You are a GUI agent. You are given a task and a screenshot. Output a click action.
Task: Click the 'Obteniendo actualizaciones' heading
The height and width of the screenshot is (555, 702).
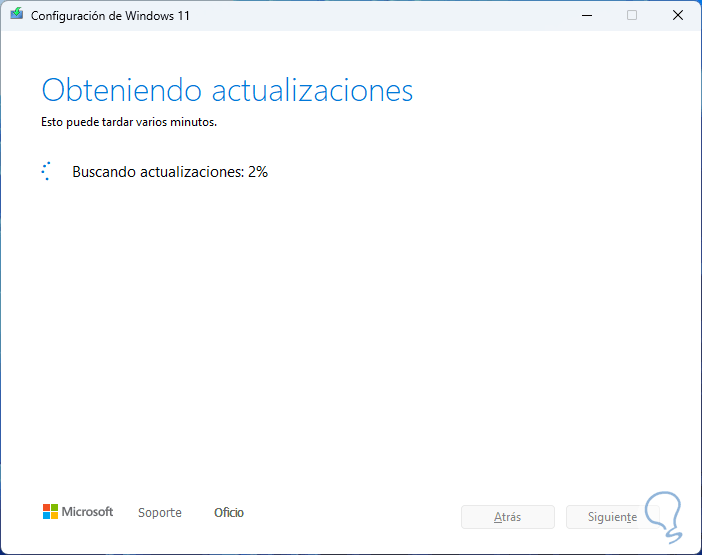tap(227, 90)
